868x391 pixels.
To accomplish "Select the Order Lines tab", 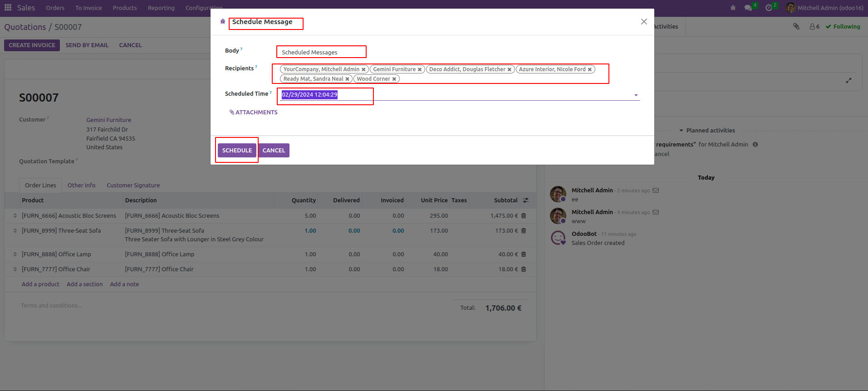I will tap(40, 186).
